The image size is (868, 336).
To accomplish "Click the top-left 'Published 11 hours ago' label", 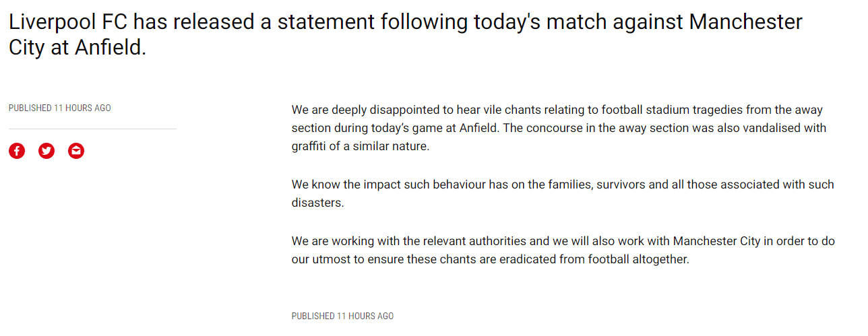I will 60,108.
